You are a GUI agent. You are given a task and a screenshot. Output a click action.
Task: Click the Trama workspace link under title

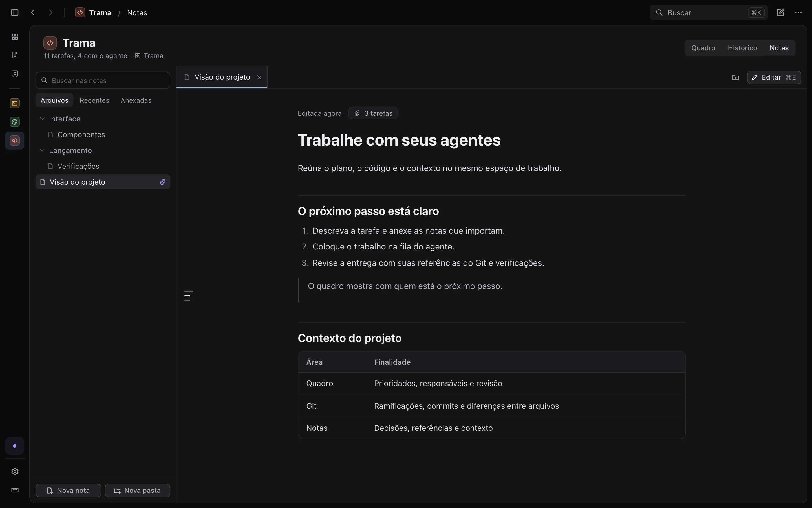pos(149,56)
